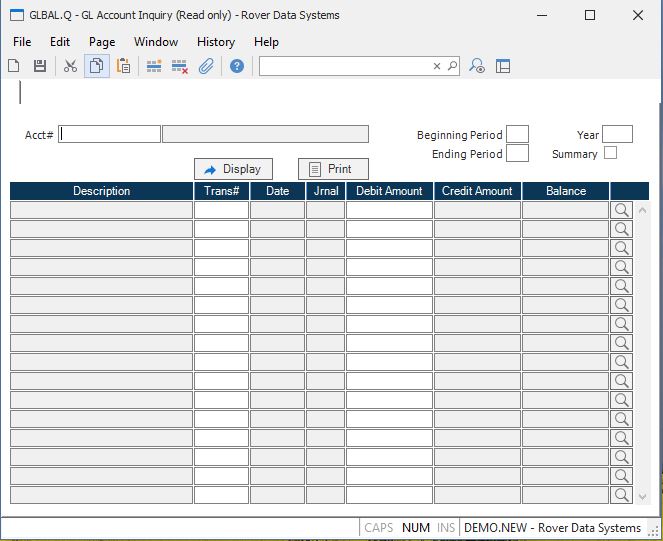Click magnifier icon in toolbar search box
The width and height of the screenshot is (663, 541).
click(452, 66)
